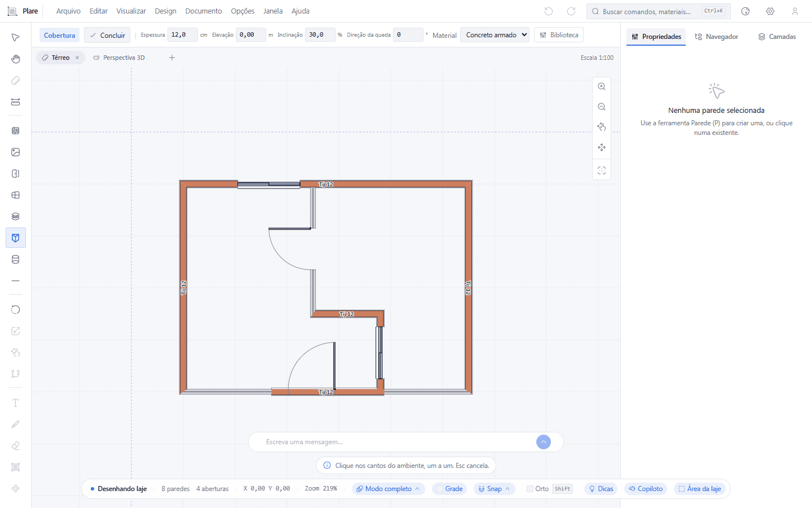Click the dashed frame fit-view icon

point(602,170)
